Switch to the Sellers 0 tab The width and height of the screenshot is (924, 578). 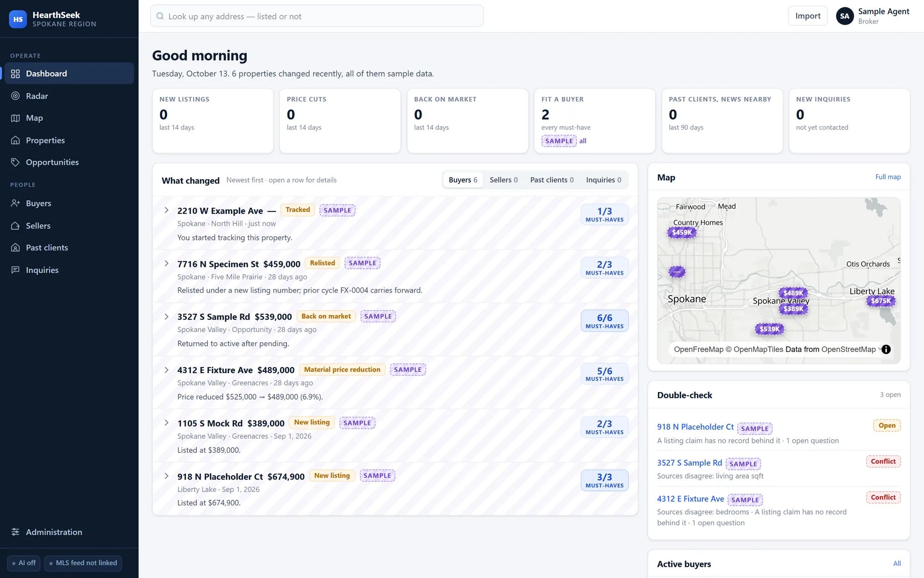504,180
